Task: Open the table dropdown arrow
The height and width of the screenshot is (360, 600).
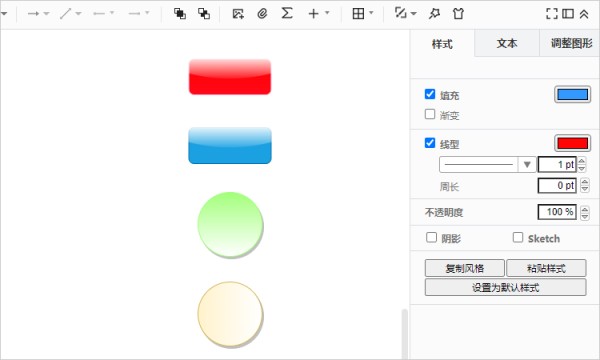Action: point(371,13)
